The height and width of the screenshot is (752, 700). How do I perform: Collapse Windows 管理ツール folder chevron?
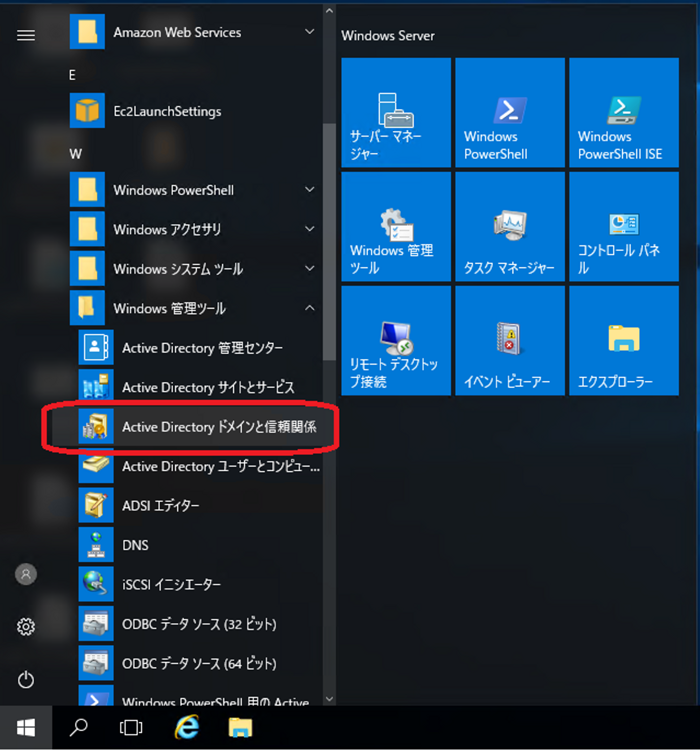click(x=310, y=308)
